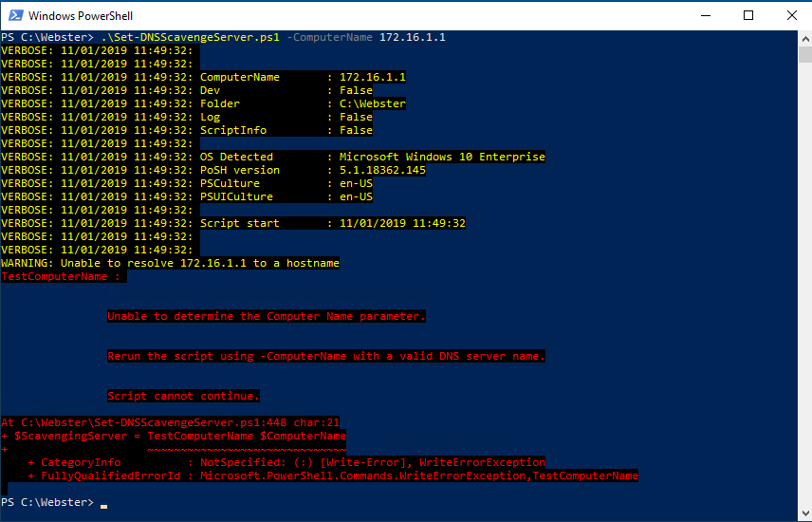Maximize the Windows PowerShell window
812x522 pixels.
click(747, 15)
